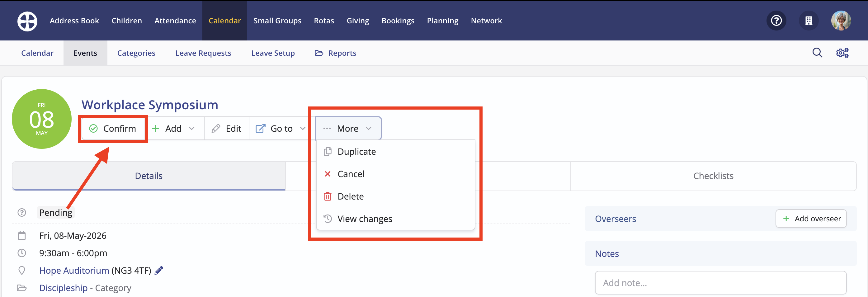Expand the Add dropdown button

(x=174, y=129)
